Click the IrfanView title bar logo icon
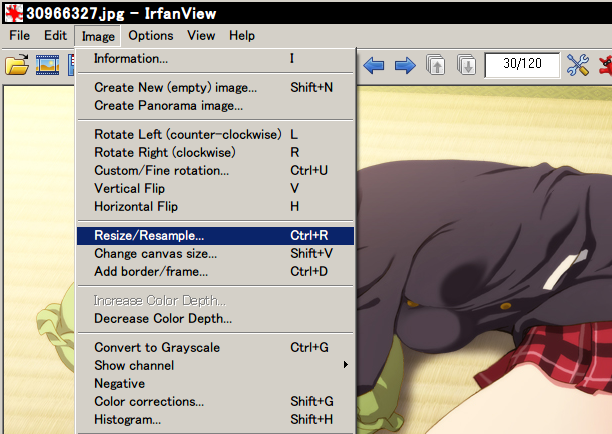Image resolution: width=612 pixels, height=434 pixels. click(14, 13)
